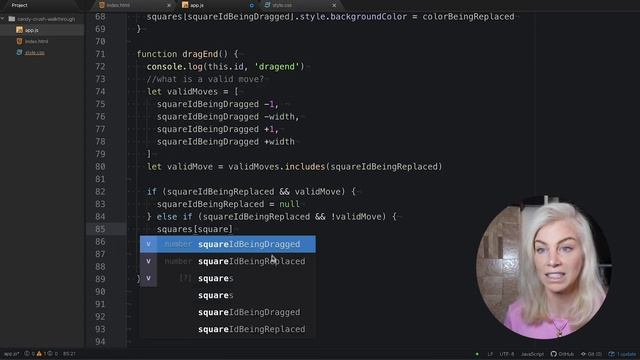
Task: Change the UTF-8 file encoding
Action: click(507, 354)
